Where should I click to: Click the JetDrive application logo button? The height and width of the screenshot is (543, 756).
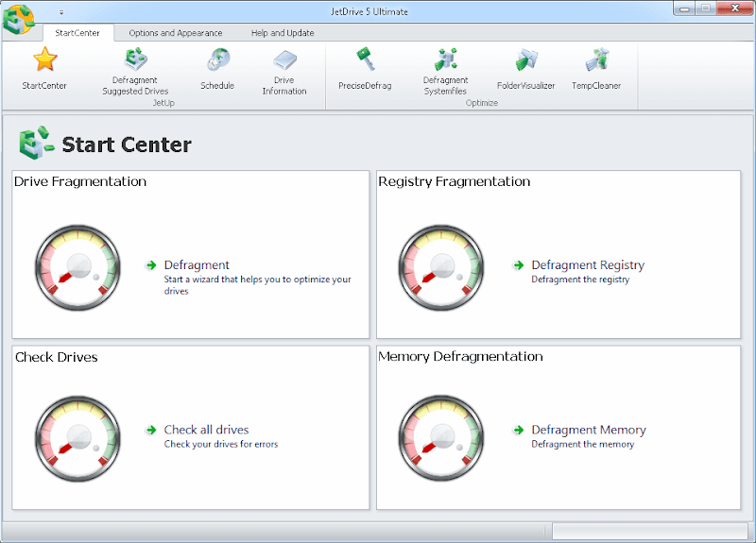pyautogui.click(x=17, y=18)
